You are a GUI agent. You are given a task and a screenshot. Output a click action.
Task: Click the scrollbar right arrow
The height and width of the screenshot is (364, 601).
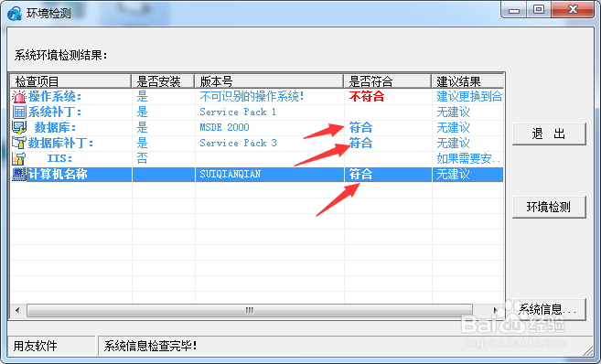pos(495,310)
